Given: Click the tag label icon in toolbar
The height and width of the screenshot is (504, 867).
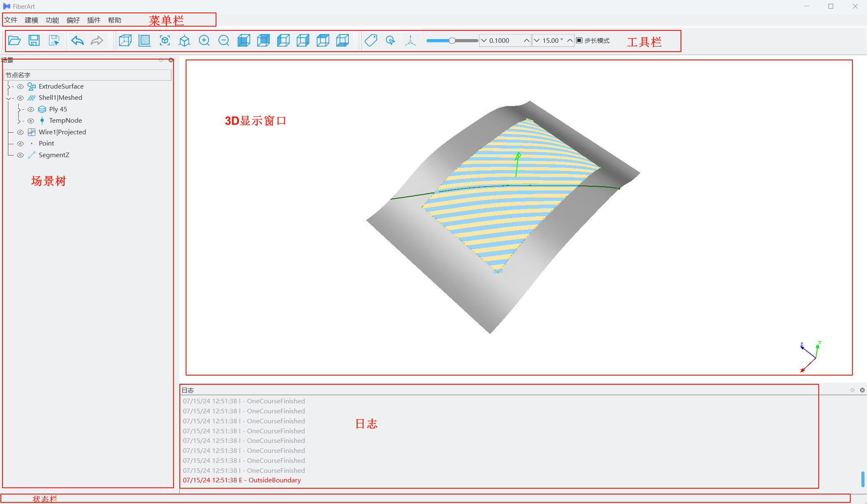Looking at the screenshot, I should [370, 40].
